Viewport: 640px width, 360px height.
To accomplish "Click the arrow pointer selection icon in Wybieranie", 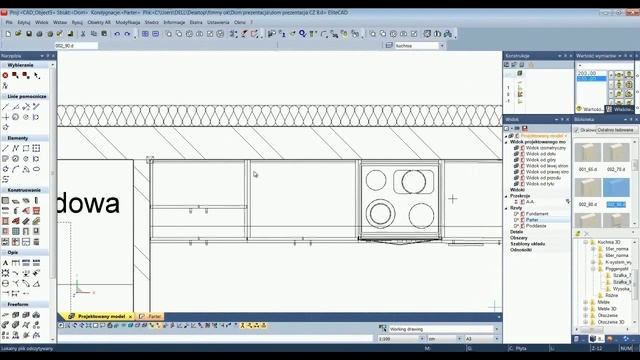I will [x=36, y=76].
